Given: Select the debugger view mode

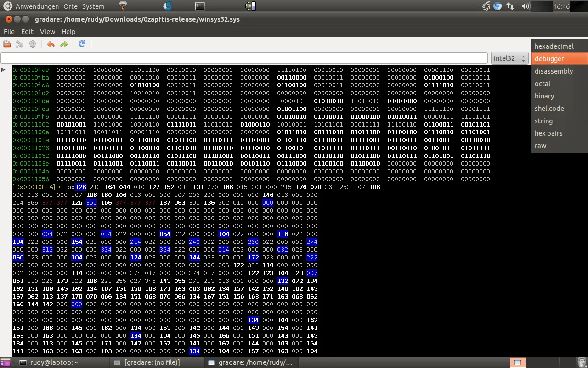Looking at the screenshot, I should click(560, 59).
